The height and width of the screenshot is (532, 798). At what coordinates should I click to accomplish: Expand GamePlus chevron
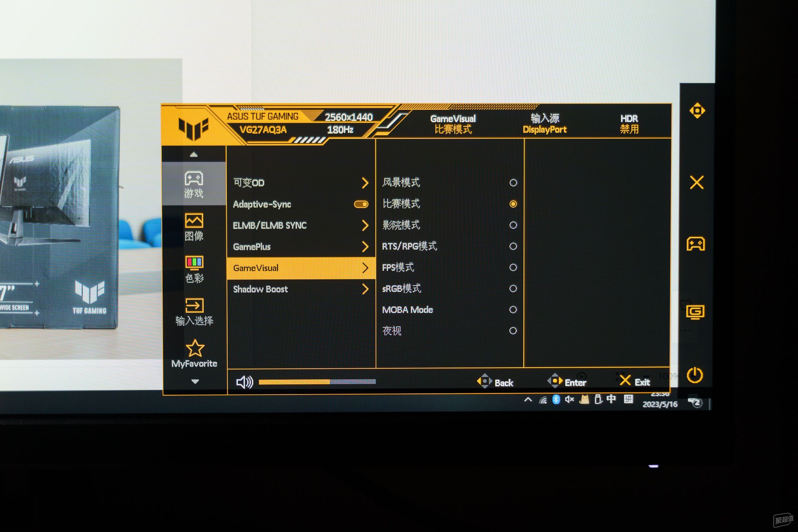pyautogui.click(x=365, y=246)
